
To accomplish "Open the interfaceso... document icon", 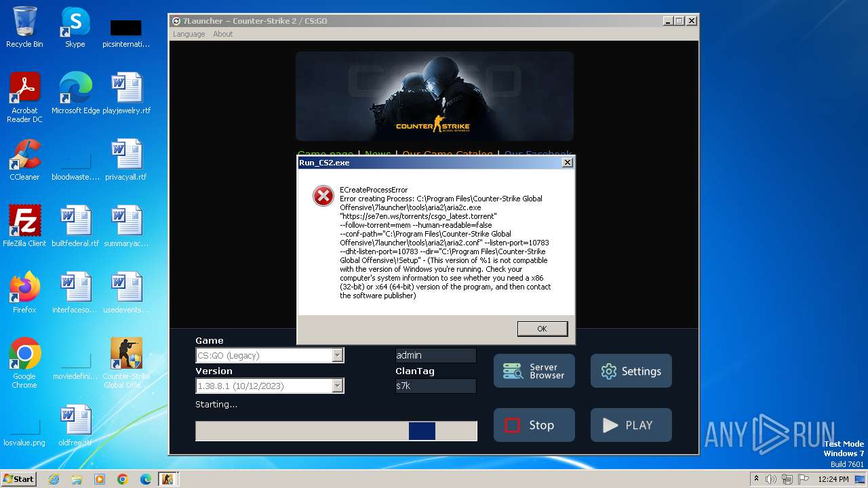I will [x=75, y=293].
